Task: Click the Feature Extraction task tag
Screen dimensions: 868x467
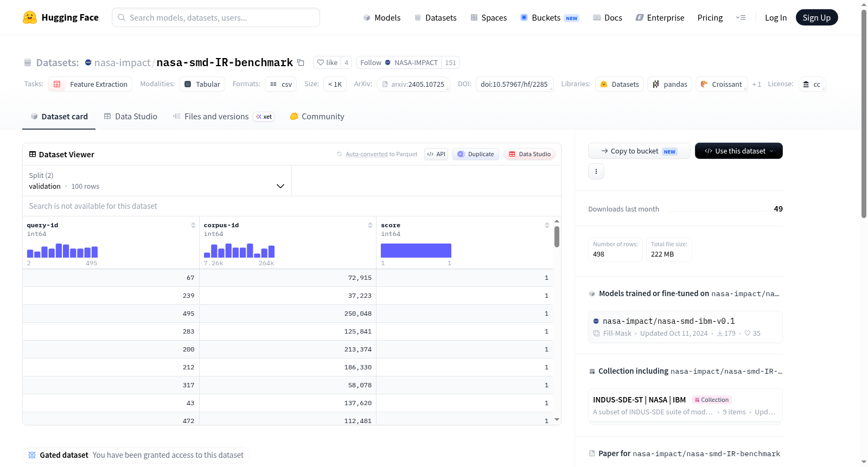Action: 90,84
